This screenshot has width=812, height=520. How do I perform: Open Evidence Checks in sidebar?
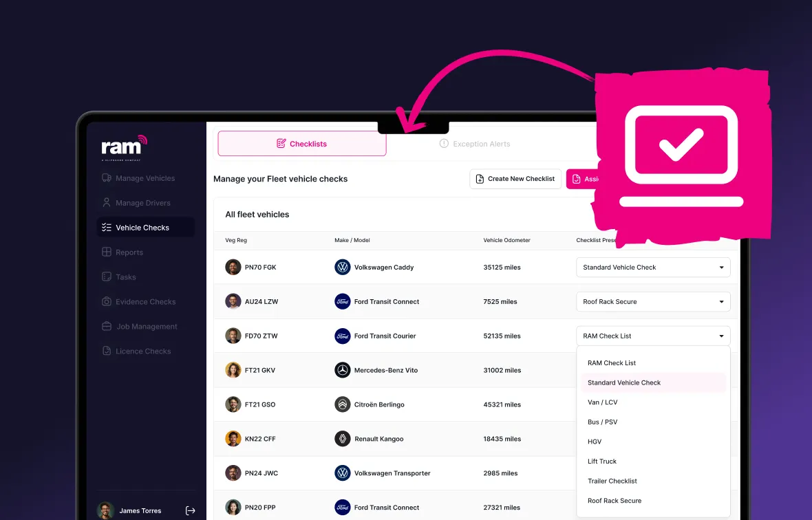[x=139, y=302]
